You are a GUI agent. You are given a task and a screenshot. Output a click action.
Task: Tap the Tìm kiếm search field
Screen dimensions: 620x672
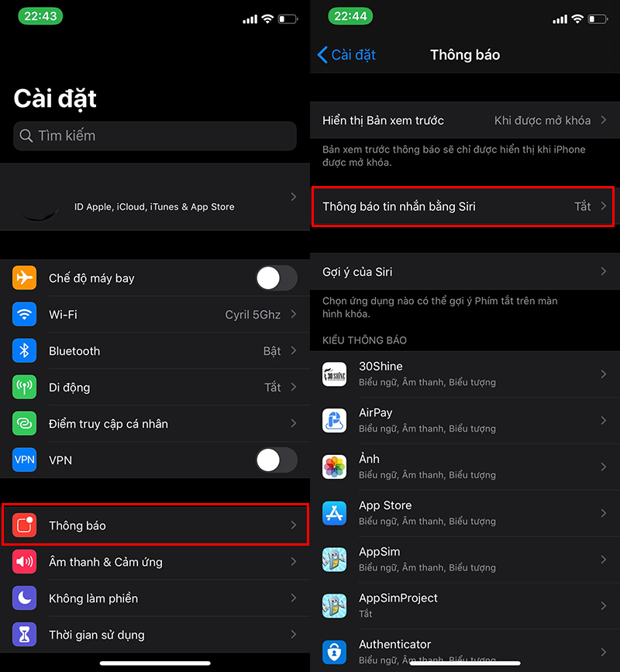(x=155, y=136)
